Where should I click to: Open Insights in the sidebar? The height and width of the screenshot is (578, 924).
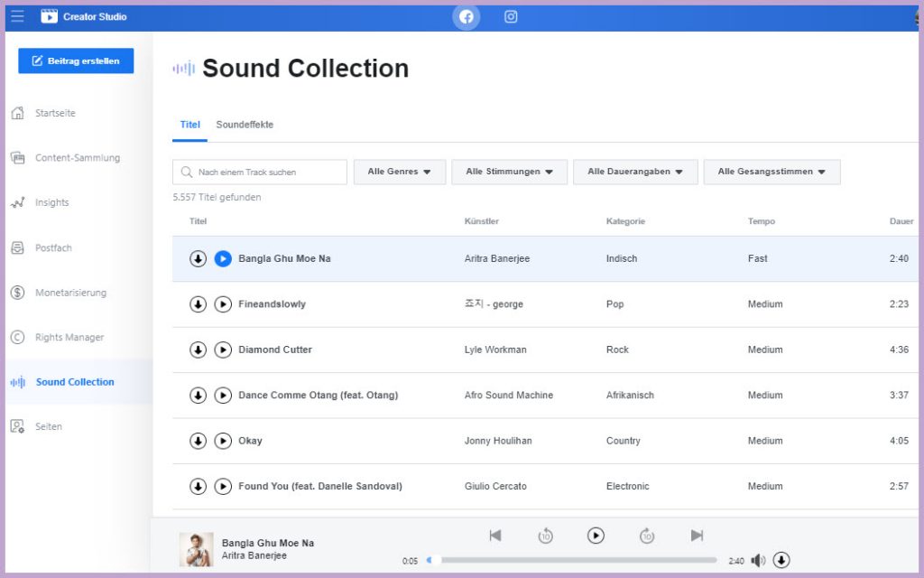(40, 202)
